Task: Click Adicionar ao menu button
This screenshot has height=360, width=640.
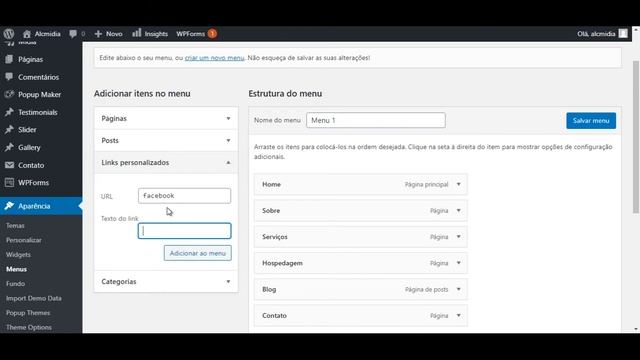Action: (x=198, y=253)
